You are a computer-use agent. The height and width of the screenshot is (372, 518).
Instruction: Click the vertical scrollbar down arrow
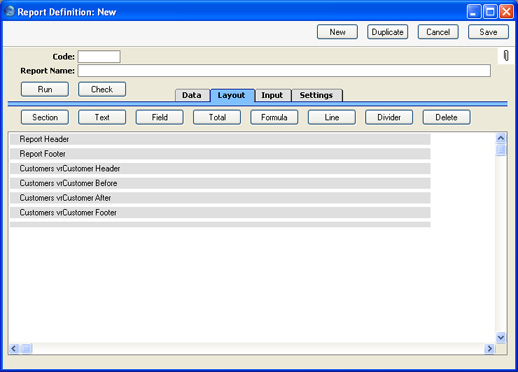[501, 337]
